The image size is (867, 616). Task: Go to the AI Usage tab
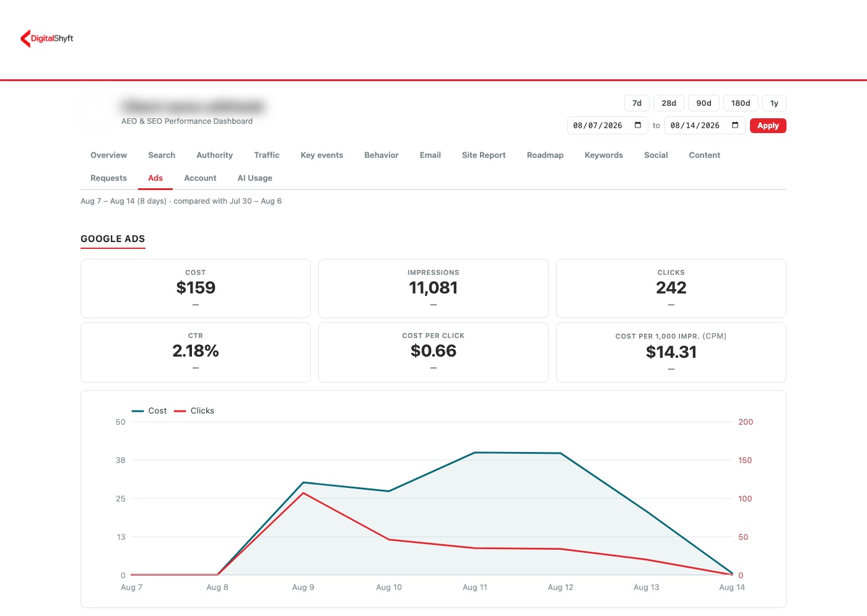click(255, 178)
